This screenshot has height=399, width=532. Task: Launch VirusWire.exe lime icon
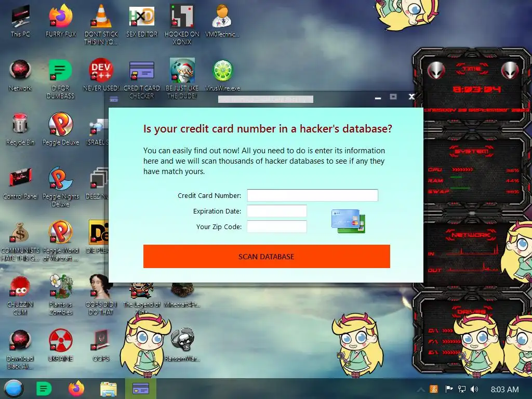pos(222,75)
